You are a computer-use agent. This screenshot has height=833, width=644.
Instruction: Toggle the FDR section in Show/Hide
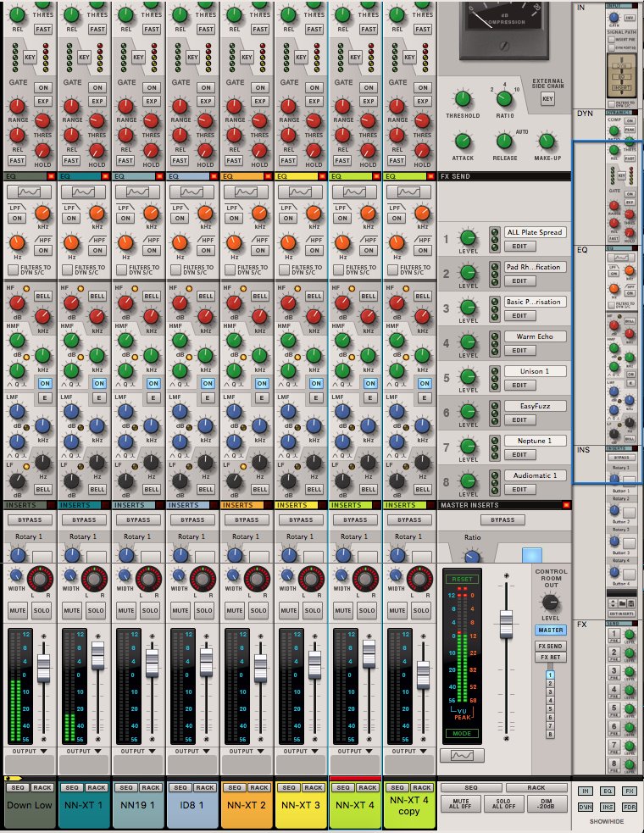pyautogui.click(x=630, y=807)
